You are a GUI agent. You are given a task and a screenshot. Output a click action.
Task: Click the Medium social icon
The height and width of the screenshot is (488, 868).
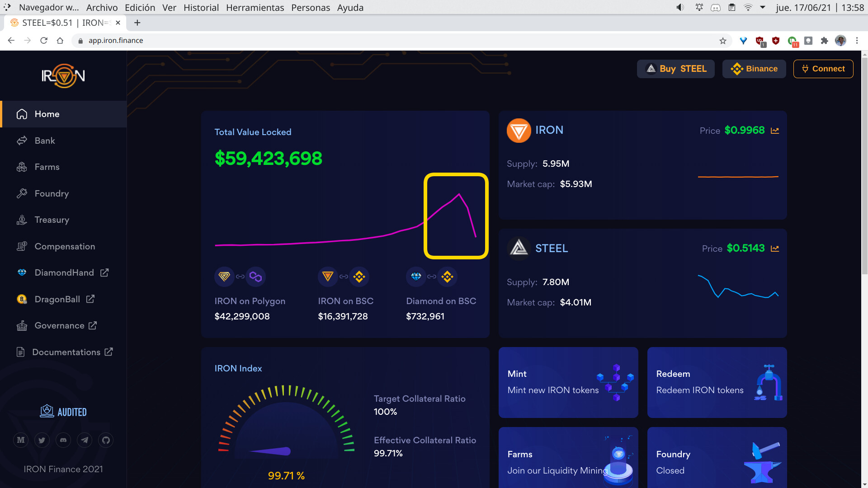coord(21,440)
